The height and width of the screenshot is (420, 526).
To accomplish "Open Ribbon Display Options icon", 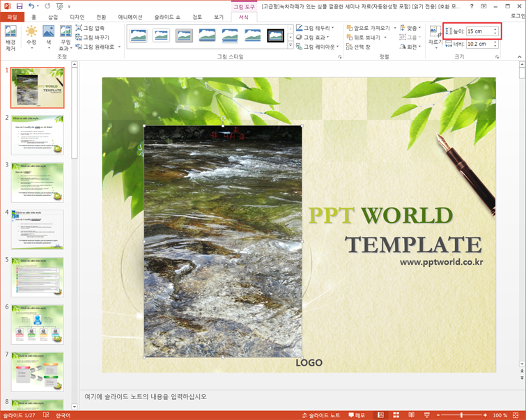I will (484, 6).
